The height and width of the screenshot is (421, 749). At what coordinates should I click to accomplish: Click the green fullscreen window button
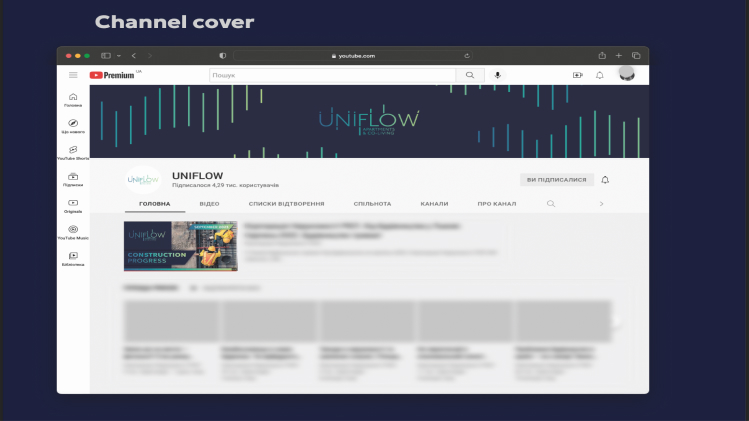[86, 56]
